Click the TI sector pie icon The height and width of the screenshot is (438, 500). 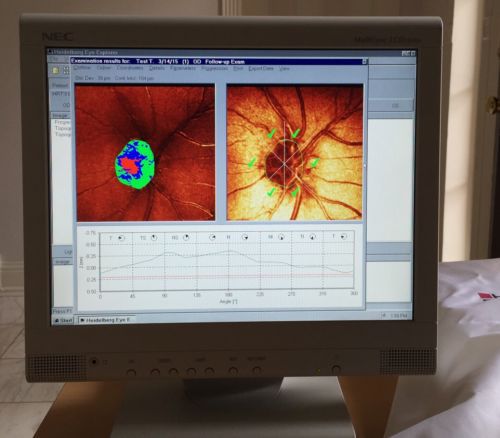coord(312,237)
